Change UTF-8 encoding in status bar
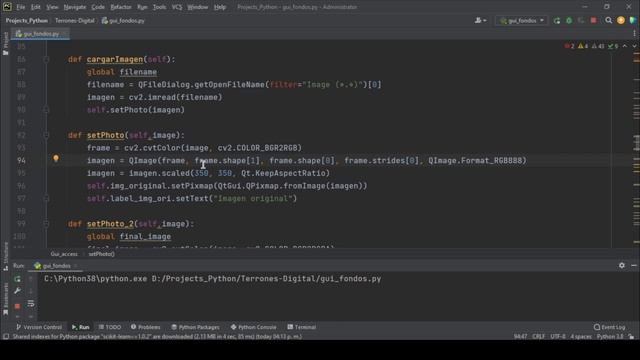This screenshot has height=360, width=640. pos(558,337)
